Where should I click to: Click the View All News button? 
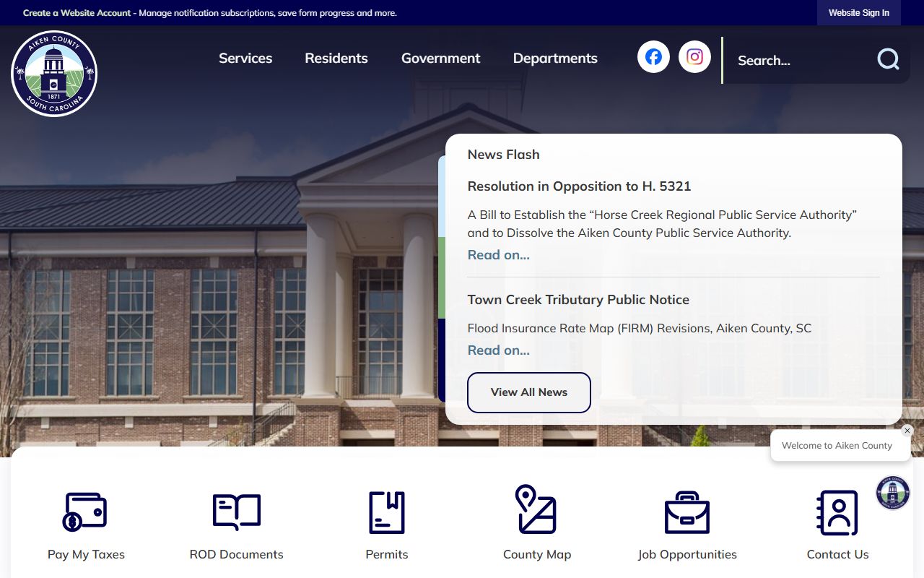pos(529,392)
